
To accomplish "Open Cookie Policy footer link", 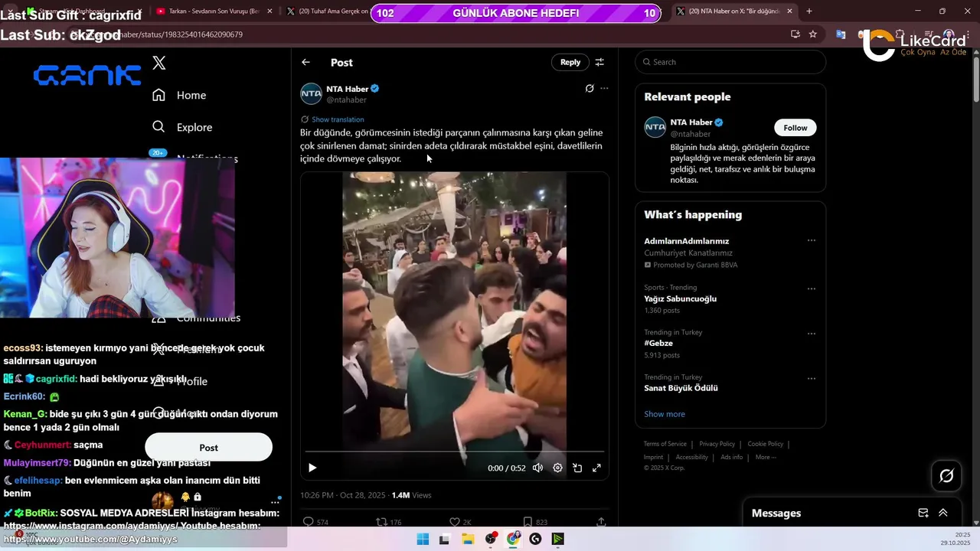I will tap(765, 444).
